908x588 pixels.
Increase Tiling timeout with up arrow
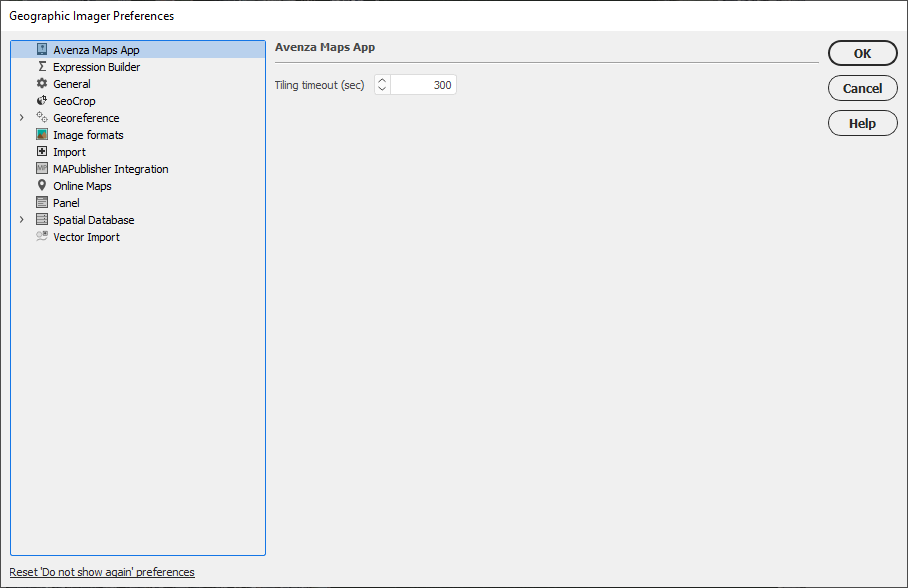[382, 81]
